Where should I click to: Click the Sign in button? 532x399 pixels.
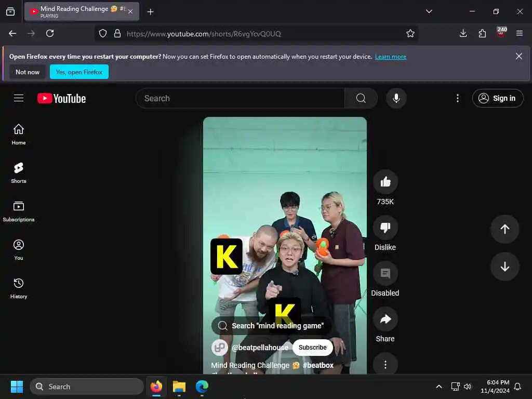click(497, 98)
